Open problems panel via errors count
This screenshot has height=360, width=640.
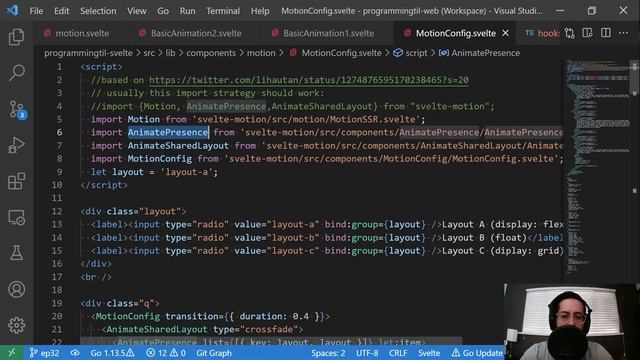(x=166, y=353)
